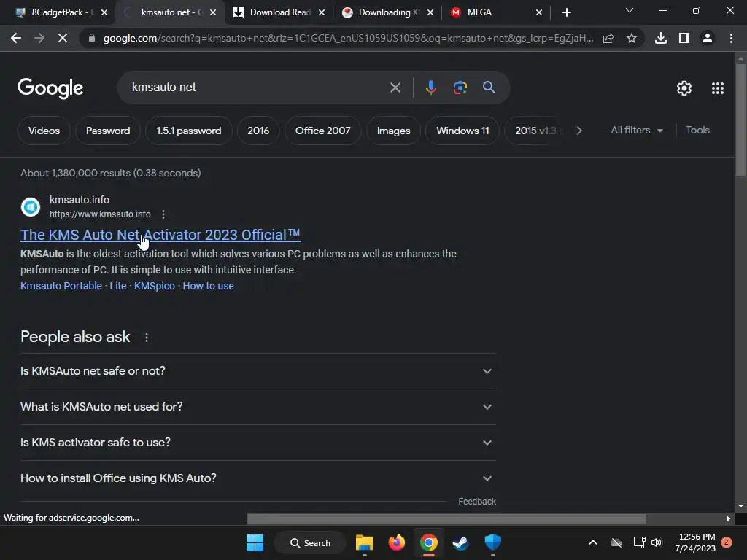
Task: Open search Tools
Action: click(697, 130)
